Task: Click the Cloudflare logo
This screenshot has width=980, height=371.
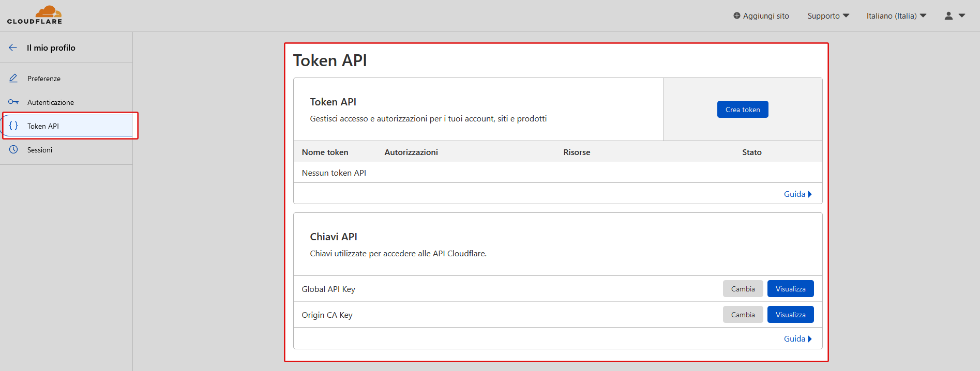Action: (x=35, y=15)
